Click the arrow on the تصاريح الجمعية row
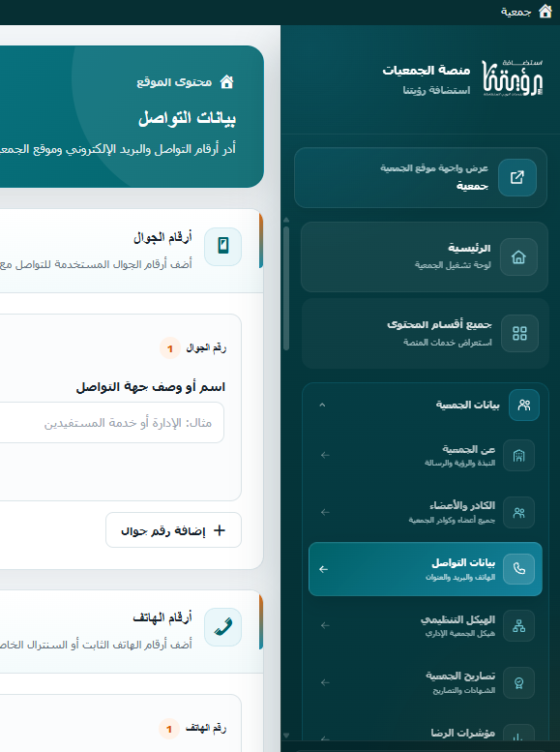 coord(325,682)
